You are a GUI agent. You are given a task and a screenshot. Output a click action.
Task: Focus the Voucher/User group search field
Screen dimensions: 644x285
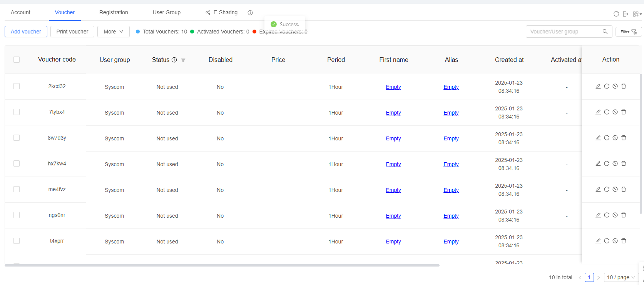coord(564,32)
